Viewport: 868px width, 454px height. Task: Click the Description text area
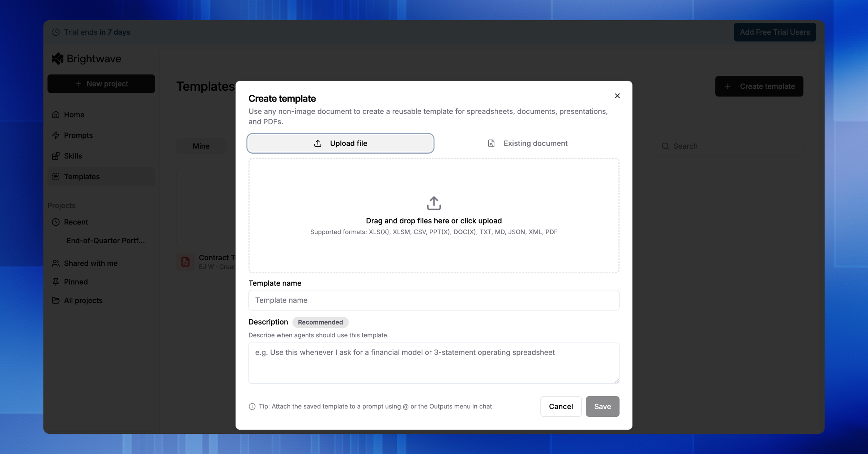[x=434, y=363]
